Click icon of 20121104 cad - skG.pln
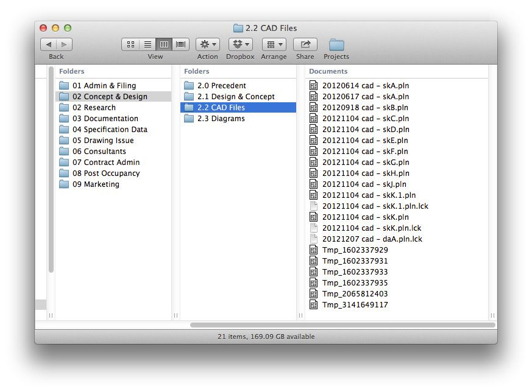Viewport: 532px width, 392px height. point(314,162)
